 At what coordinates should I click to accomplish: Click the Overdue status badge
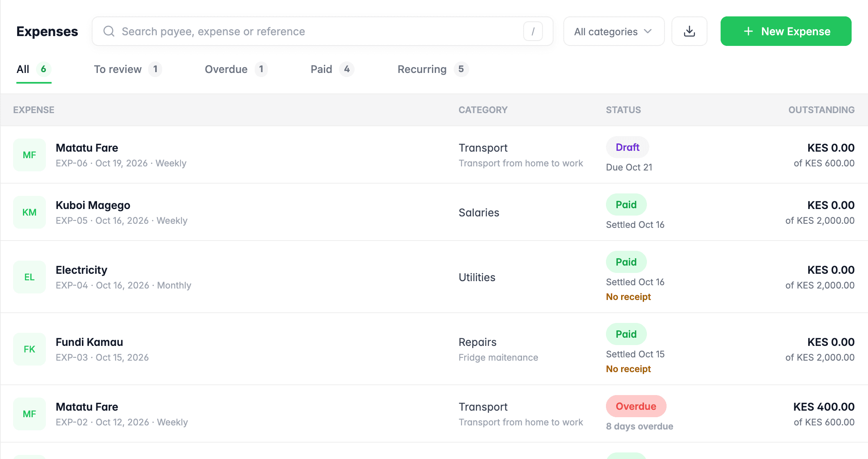(x=636, y=406)
